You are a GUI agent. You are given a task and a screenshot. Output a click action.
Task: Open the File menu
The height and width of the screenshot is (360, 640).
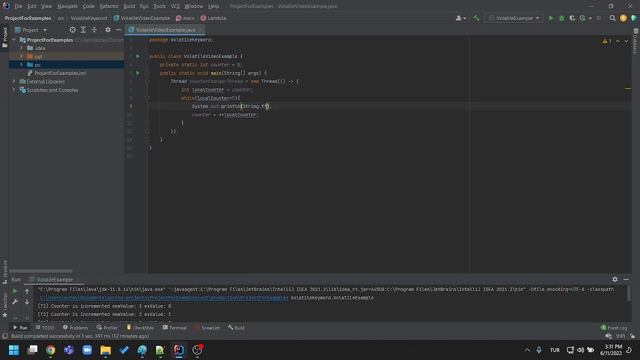tap(18, 6)
